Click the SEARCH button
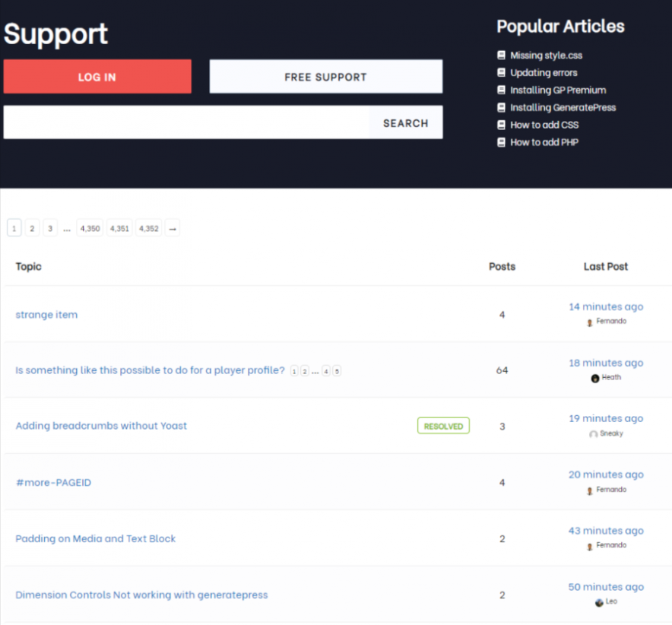Viewport: 672px width, 625px height. click(405, 122)
